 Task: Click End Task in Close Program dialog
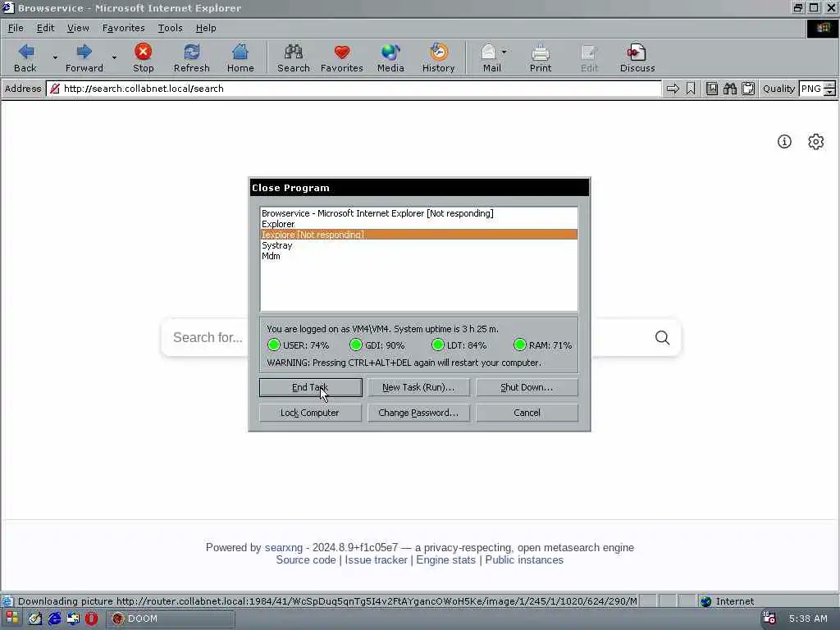pyautogui.click(x=310, y=387)
